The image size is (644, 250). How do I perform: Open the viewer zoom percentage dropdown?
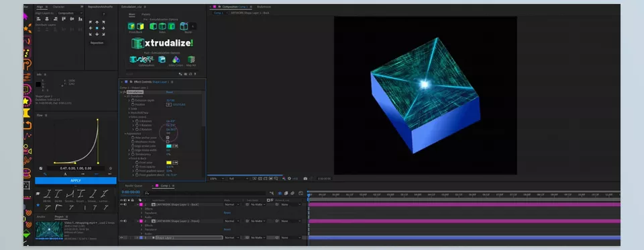(217, 179)
